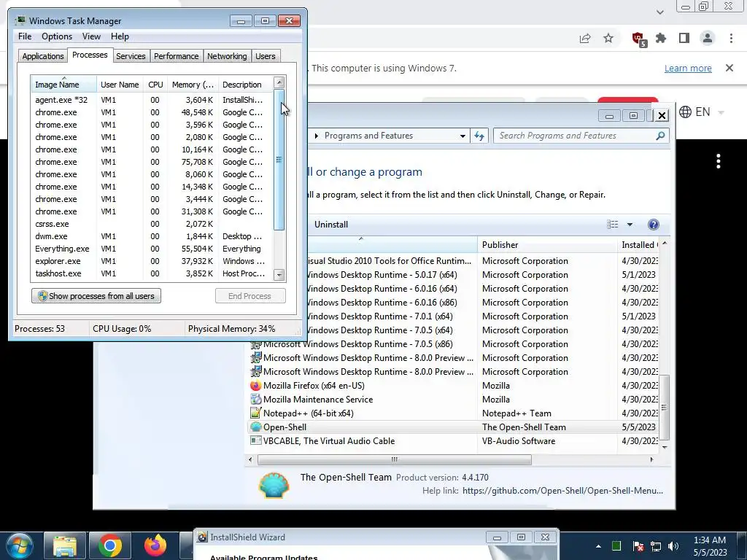Open the Chrome profile avatar icon
The height and width of the screenshot is (560, 747).
coord(708,38)
